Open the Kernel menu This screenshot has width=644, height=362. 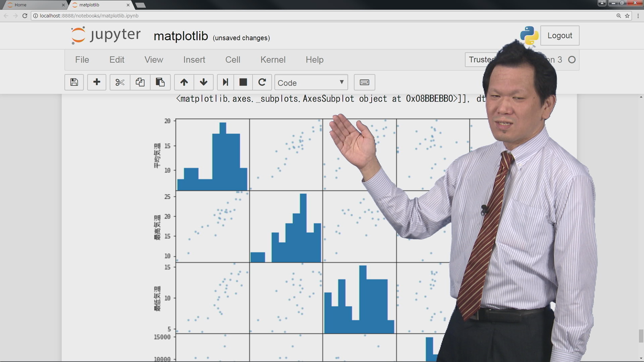[x=273, y=60]
